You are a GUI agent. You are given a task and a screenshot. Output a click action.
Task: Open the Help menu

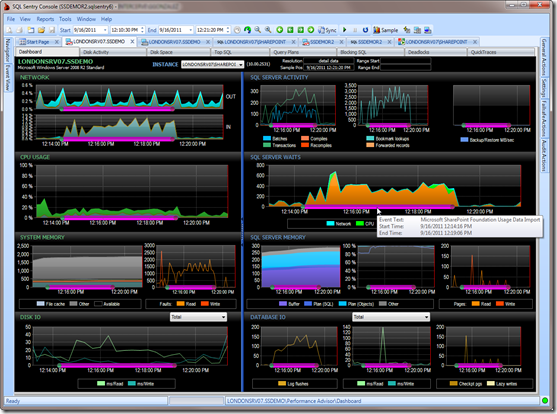pyautogui.click(x=106, y=19)
